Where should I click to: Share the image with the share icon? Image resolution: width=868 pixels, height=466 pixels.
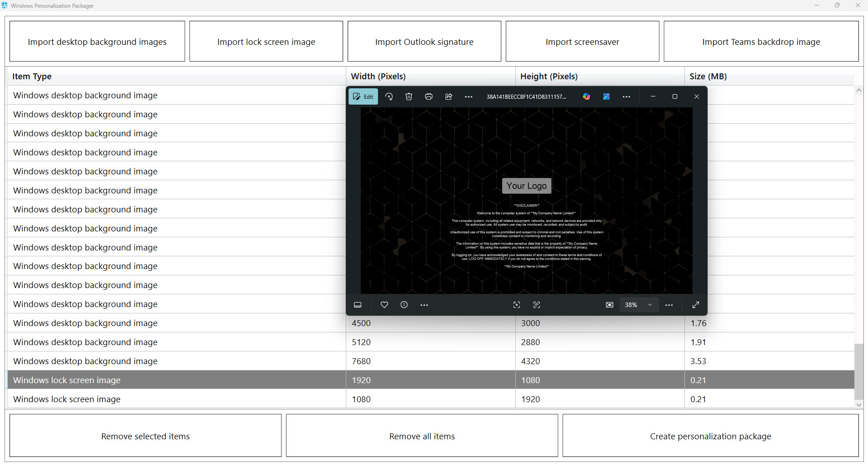coord(449,96)
